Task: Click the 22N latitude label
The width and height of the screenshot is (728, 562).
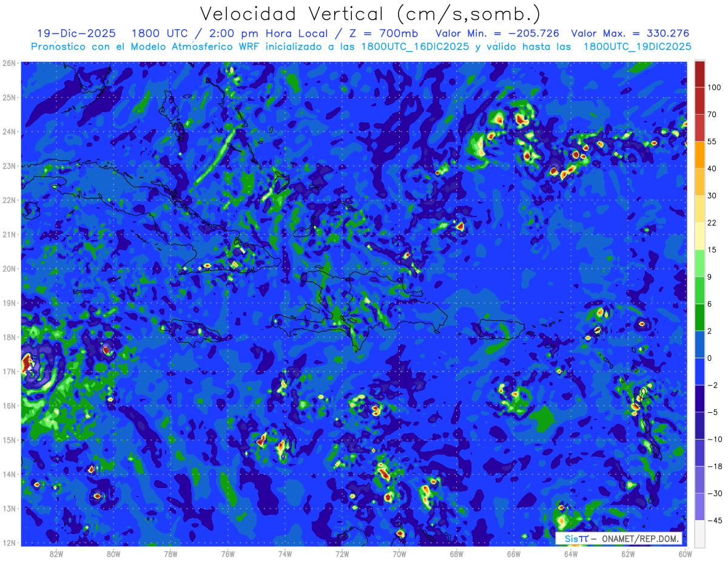Action: click(x=9, y=200)
